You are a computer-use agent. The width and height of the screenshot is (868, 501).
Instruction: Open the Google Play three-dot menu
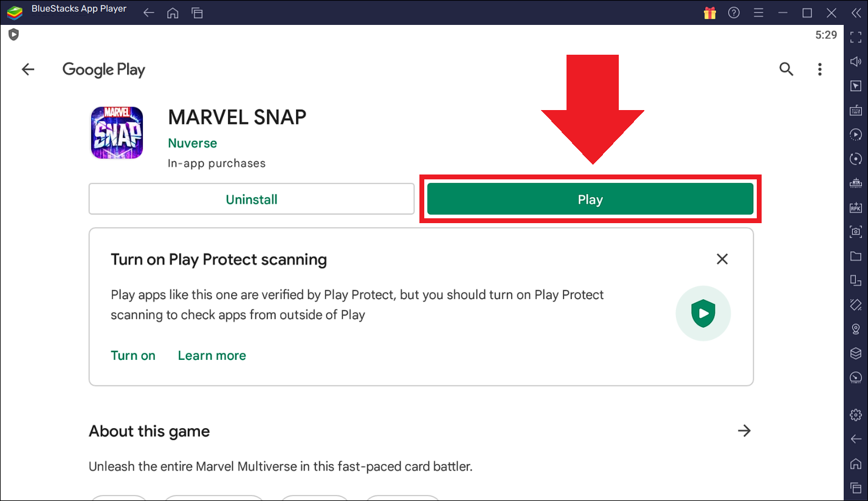[x=820, y=69]
